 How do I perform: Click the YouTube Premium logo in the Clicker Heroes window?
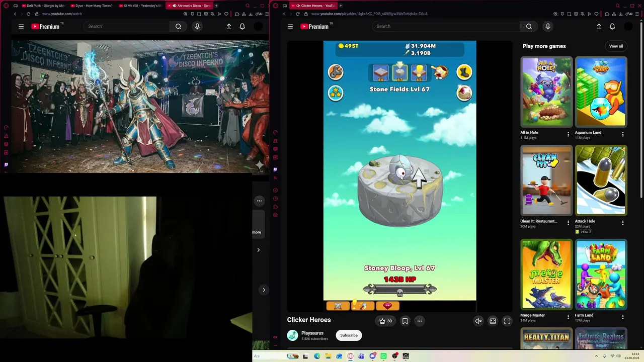(315, 26)
